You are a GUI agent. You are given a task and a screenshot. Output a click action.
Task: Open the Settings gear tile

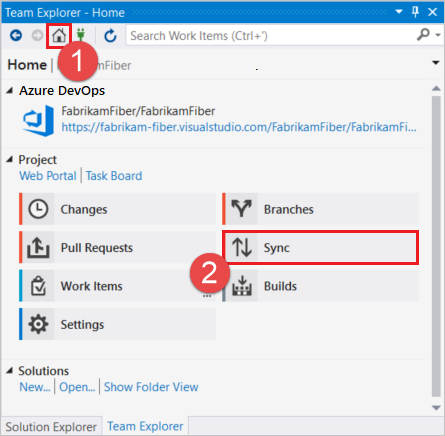point(117,324)
